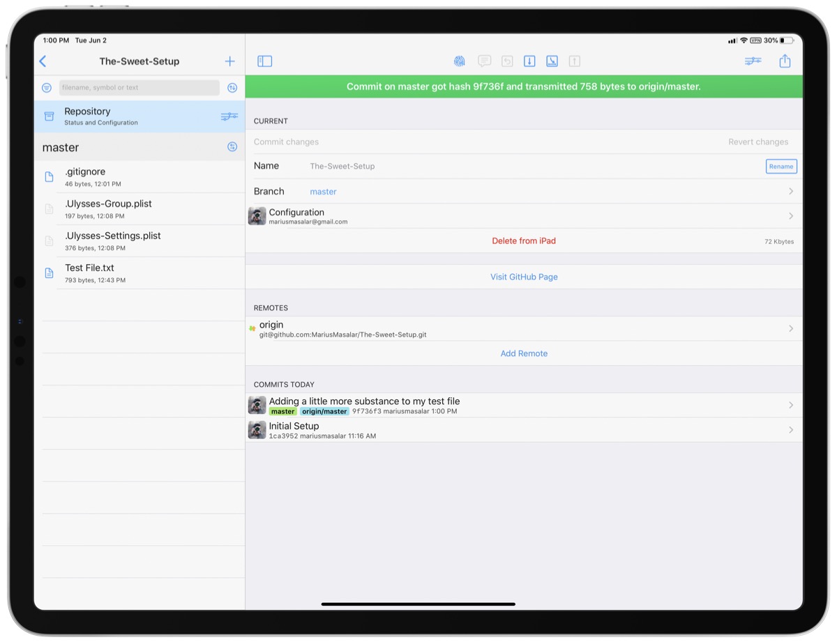The height and width of the screenshot is (644, 837).
Task: Tap the Wi-Fi icon in status bar
Action: [744, 40]
